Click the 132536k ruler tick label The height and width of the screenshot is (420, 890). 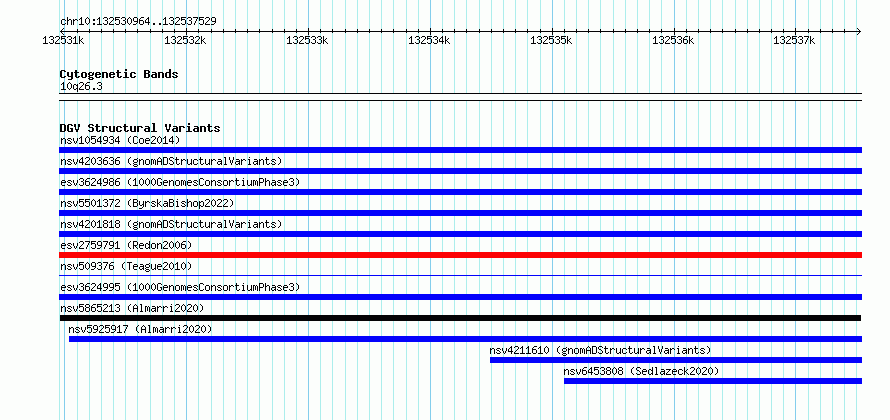[x=673, y=41]
